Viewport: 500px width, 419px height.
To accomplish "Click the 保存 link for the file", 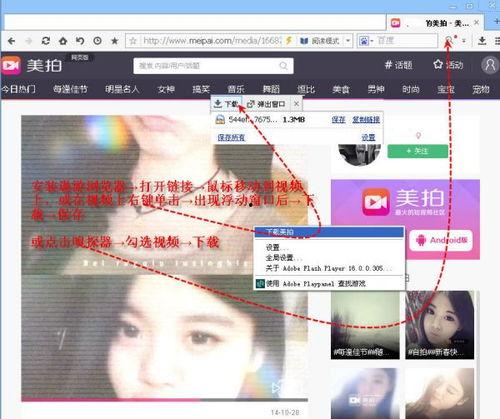I will pos(338,120).
